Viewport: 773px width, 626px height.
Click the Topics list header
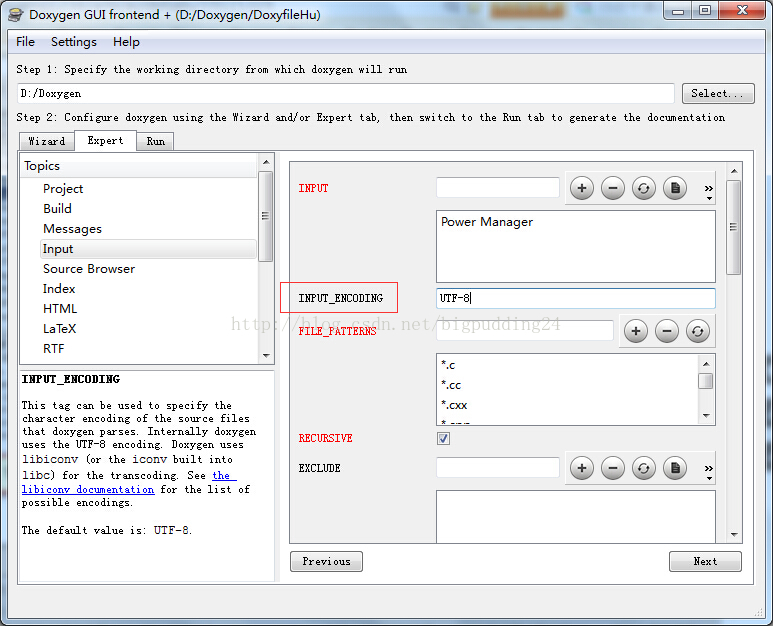[139, 166]
